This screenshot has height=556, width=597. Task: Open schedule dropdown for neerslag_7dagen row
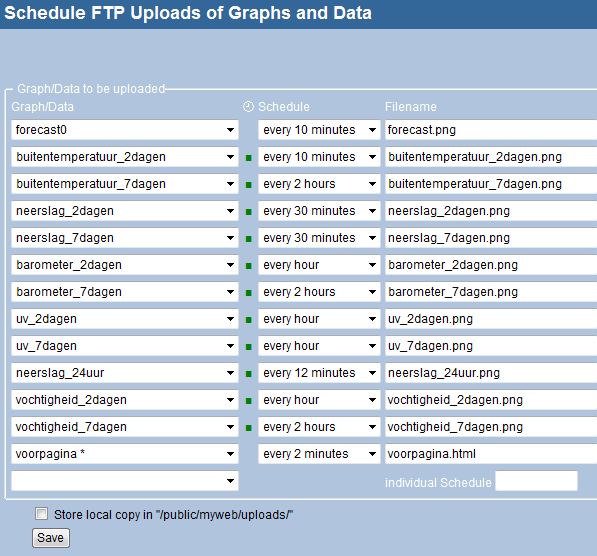click(319, 238)
